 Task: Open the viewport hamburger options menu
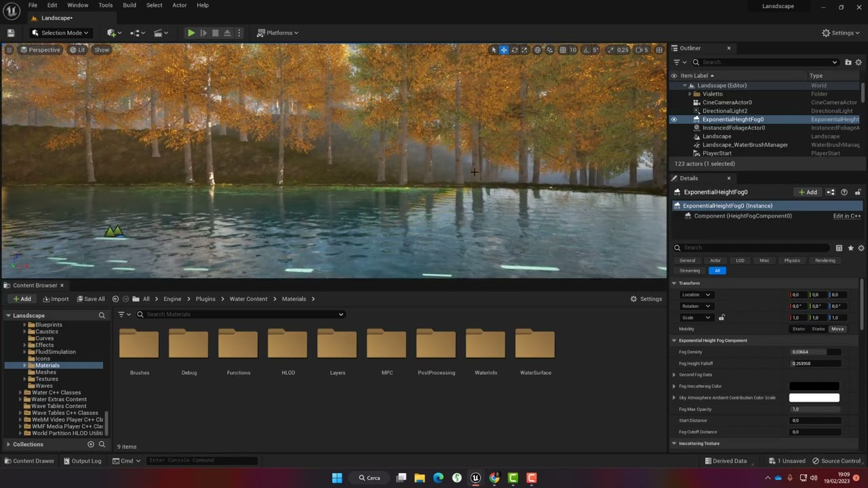[9, 49]
